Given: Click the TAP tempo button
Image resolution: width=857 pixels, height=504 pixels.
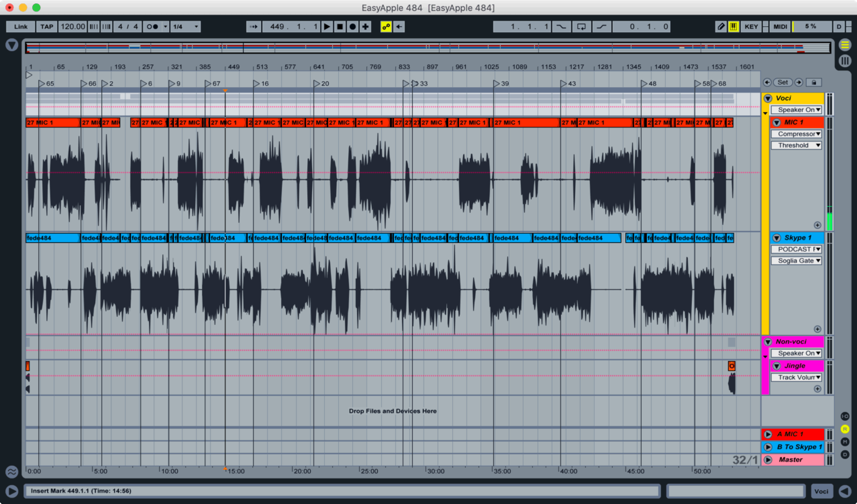Looking at the screenshot, I should coord(47,27).
